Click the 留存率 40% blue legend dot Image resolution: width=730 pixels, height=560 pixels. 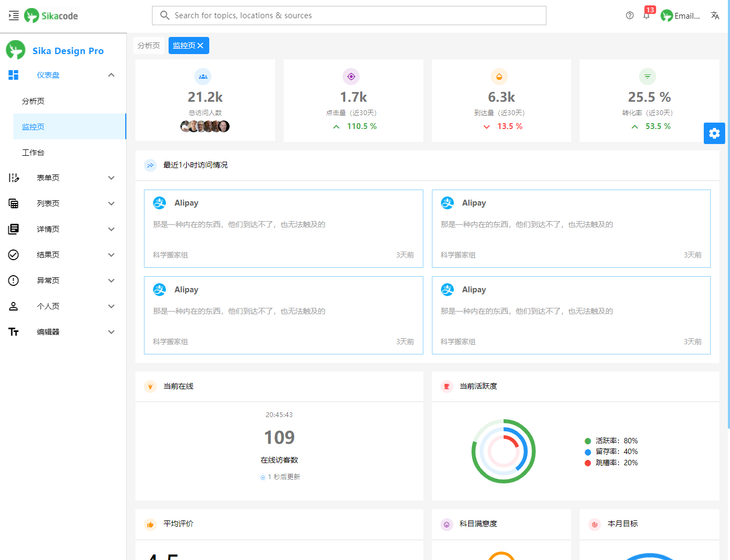588,452
